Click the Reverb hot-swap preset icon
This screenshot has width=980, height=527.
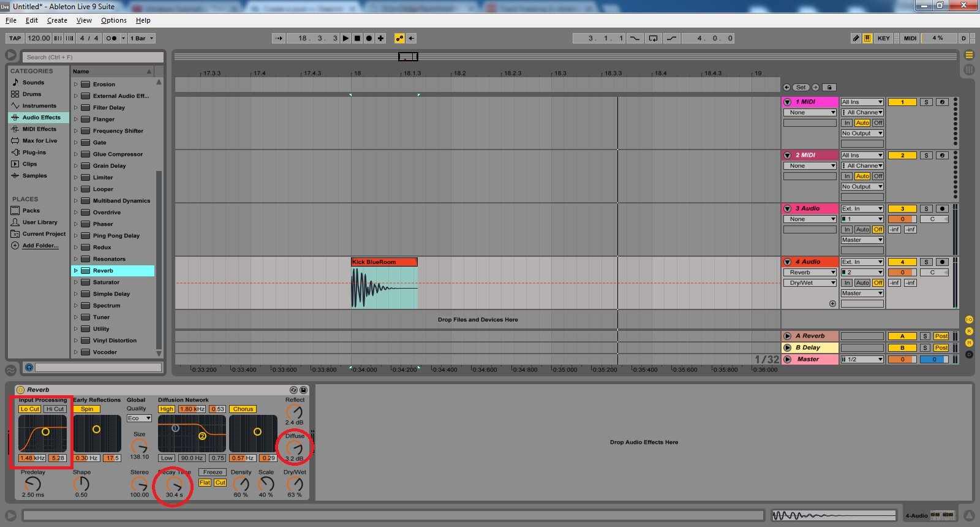[293, 390]
